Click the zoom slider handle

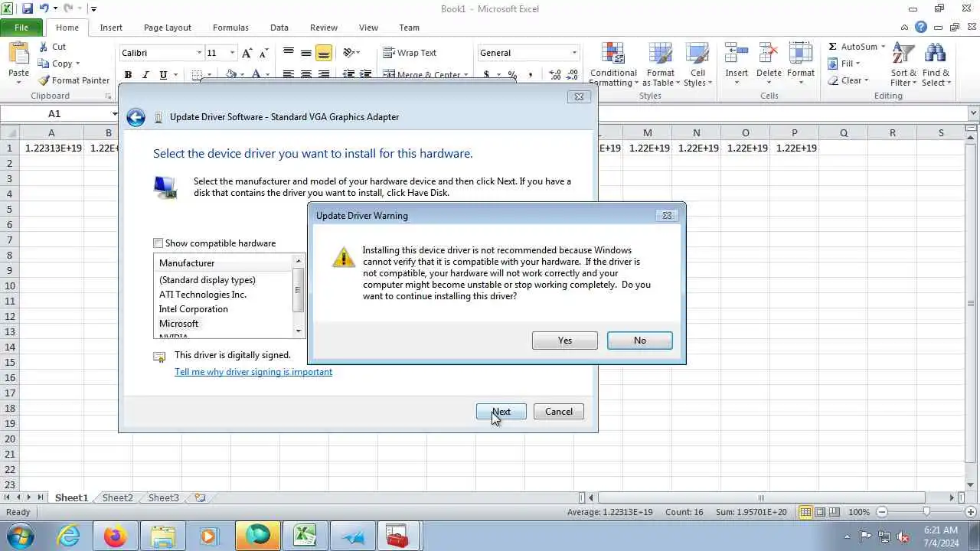926,512
